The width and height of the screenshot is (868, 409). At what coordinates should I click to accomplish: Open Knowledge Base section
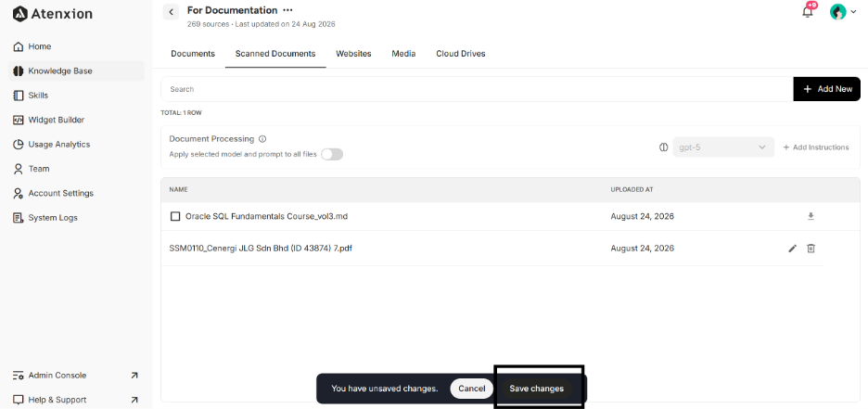click(x=76, y=70)
